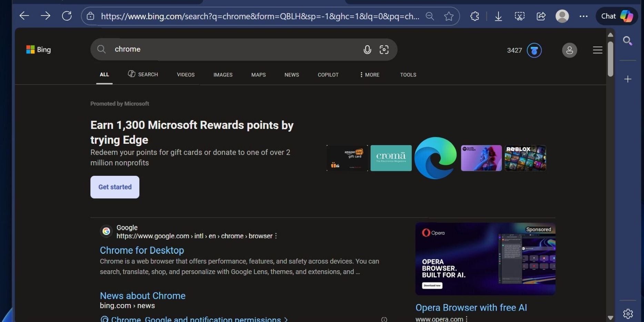Switch to the IMAGES tab
This screenshot has width=644, height=322.
(223, 75)
